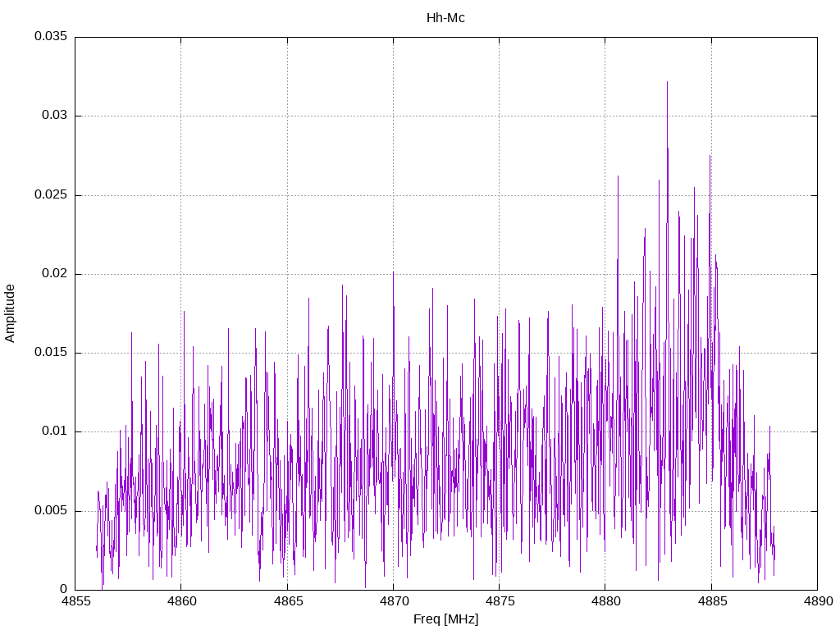Screen dimensions: 840x630
Task: Click the plot title Hh-Mc
Action: 445,18
